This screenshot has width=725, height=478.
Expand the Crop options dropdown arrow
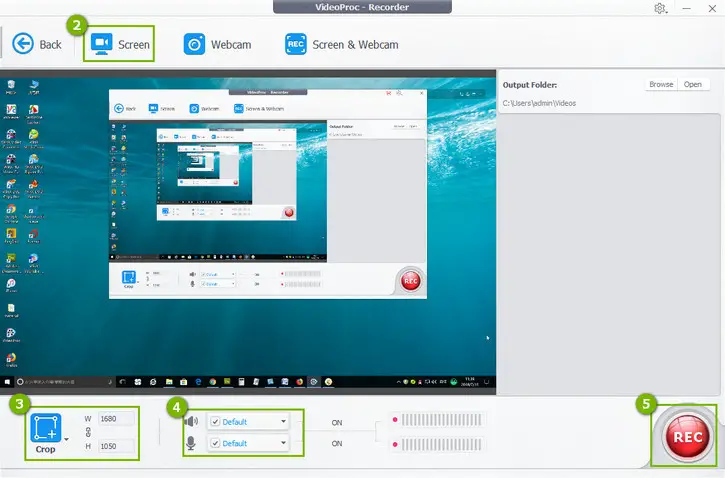pyautogui.click(x=67, y=439)
